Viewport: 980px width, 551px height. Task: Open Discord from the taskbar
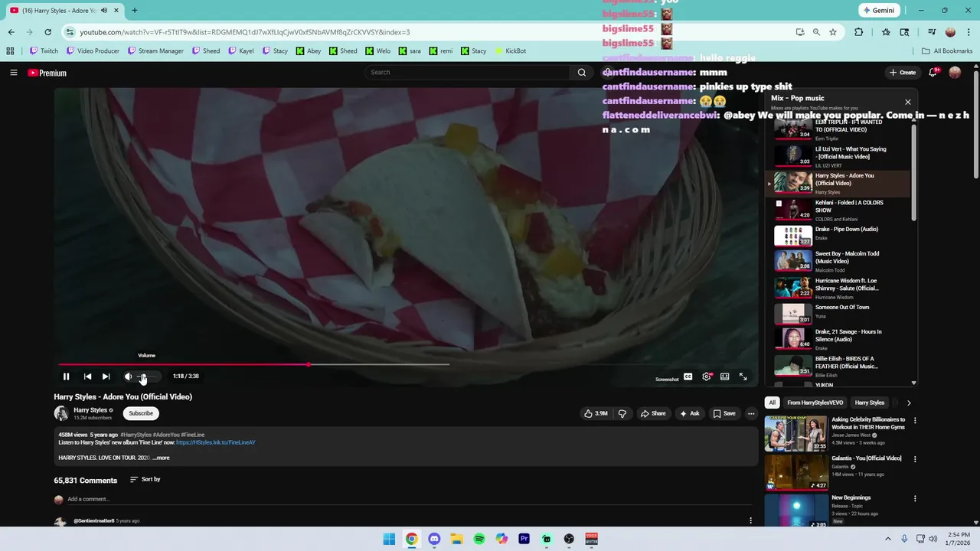[x=434, y=539]
